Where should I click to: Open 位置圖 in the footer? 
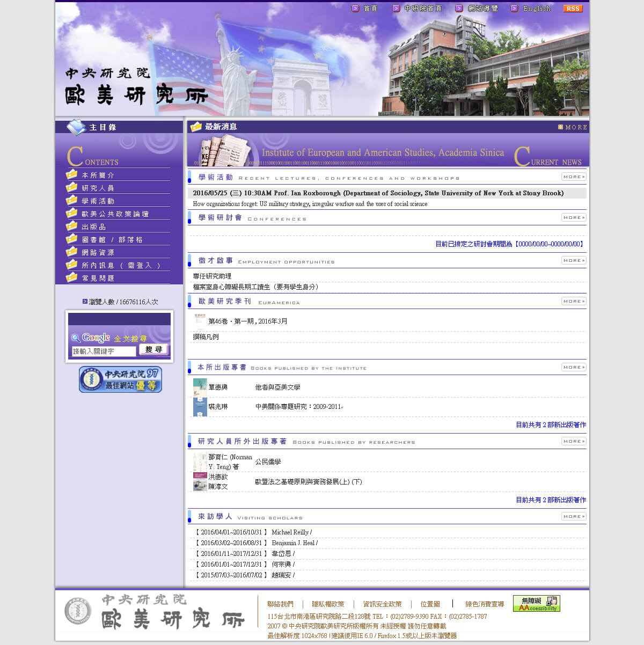(x=430, y=604)
